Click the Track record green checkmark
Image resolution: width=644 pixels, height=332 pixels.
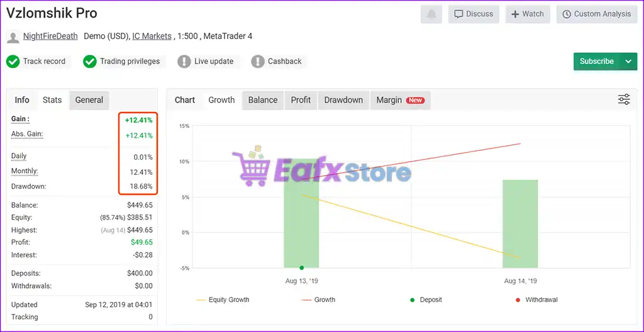13,62
